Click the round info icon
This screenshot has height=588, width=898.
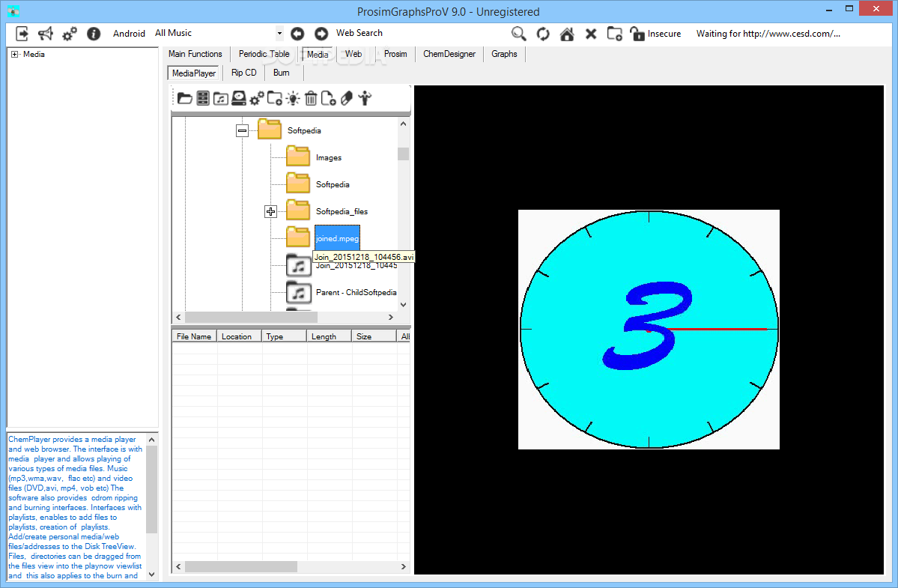(x=94, y=34)
